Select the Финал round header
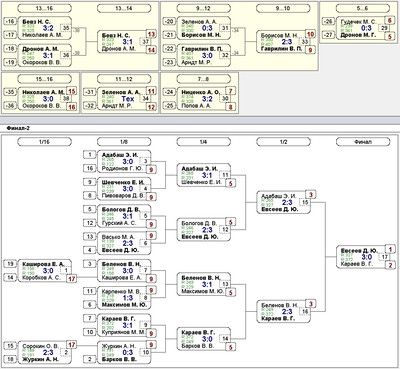The height and width of the screenshot is (369, 400). [x=363, y=142]
